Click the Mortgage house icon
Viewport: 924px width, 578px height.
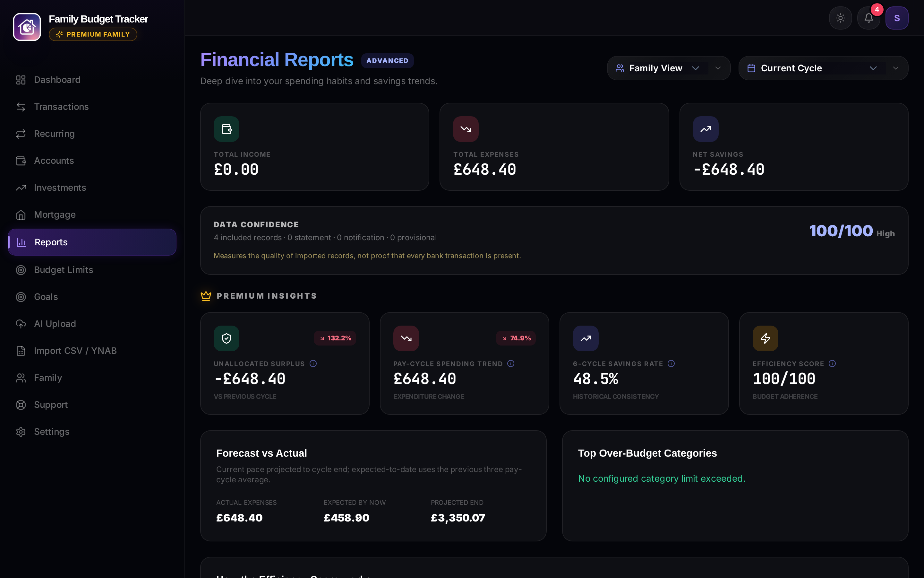point(21,215)
